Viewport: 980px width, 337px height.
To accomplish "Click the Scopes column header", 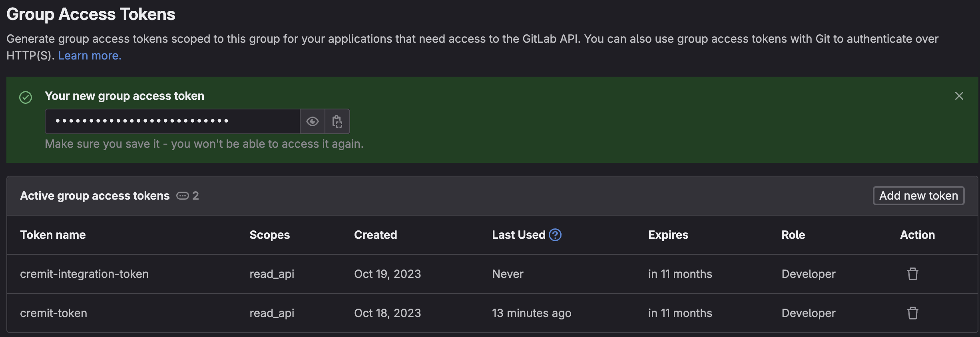I will (x=270, y=235).
